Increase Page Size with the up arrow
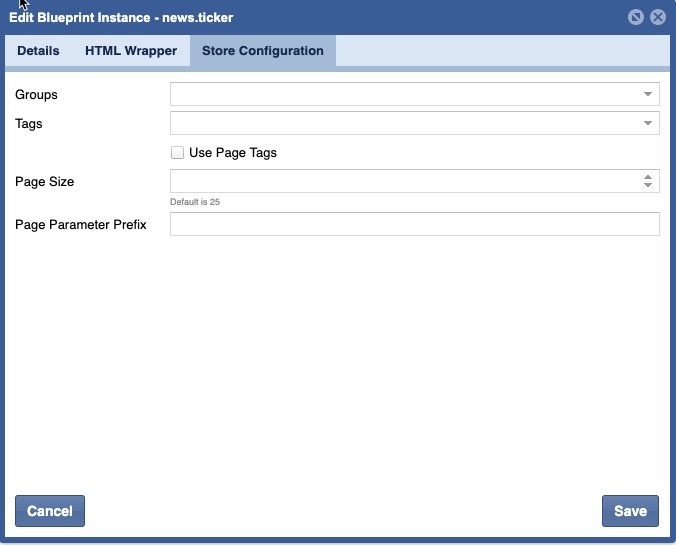This screenshot has height=545, width=676. pyautogui.click(x=648, y=176)
